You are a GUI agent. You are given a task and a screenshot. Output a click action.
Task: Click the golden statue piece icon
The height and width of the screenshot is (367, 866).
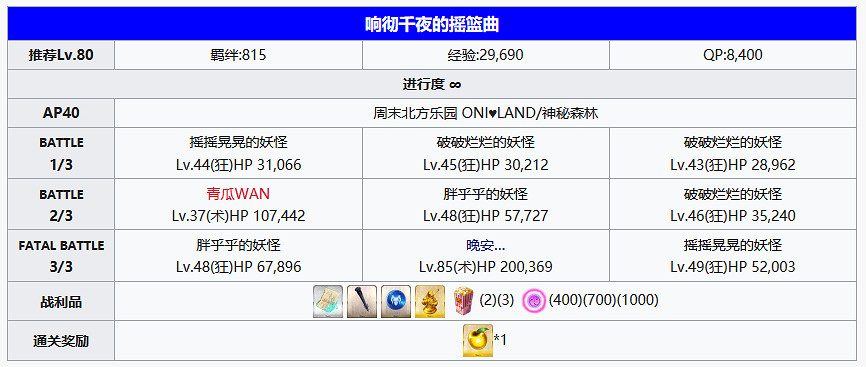pos(430,302)
